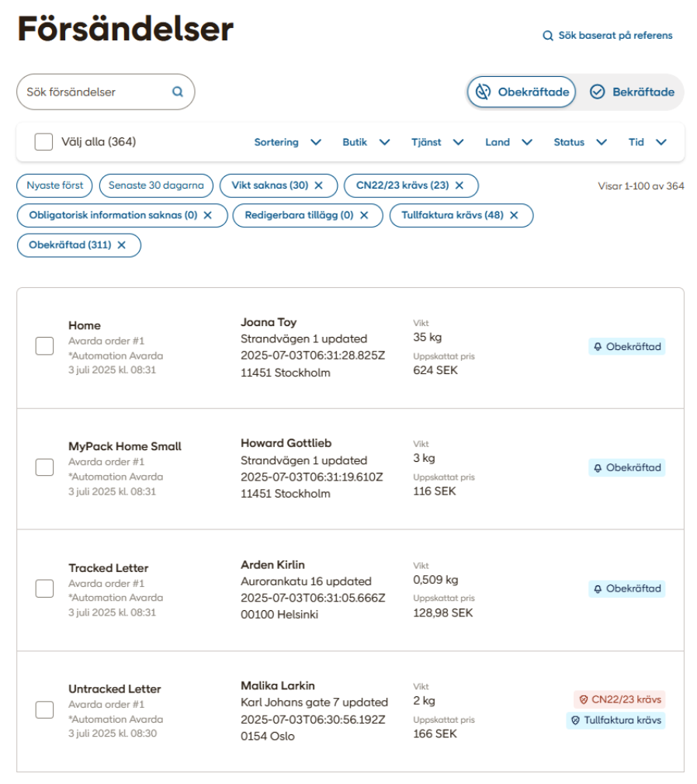Select the Malika Larkin shipment checkbox
The image size is (697, 784).
(44, 709)
